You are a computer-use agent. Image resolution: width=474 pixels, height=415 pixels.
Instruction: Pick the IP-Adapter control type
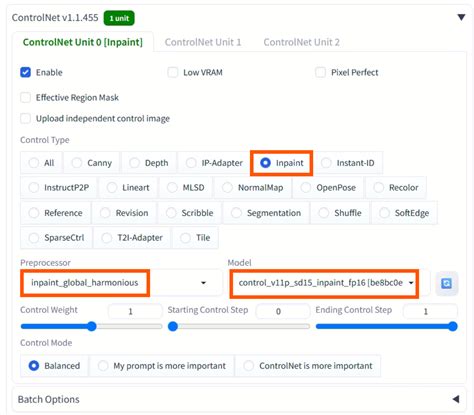click(214, 163)
